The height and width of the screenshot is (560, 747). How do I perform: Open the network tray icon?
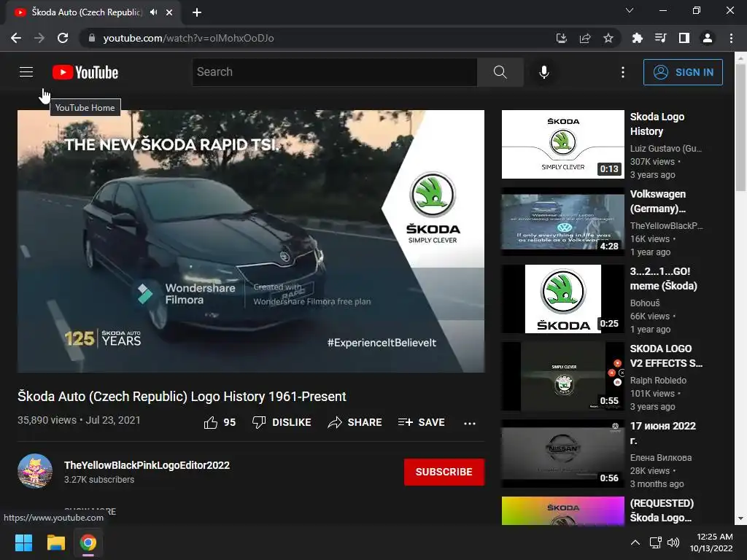(656, 542)
